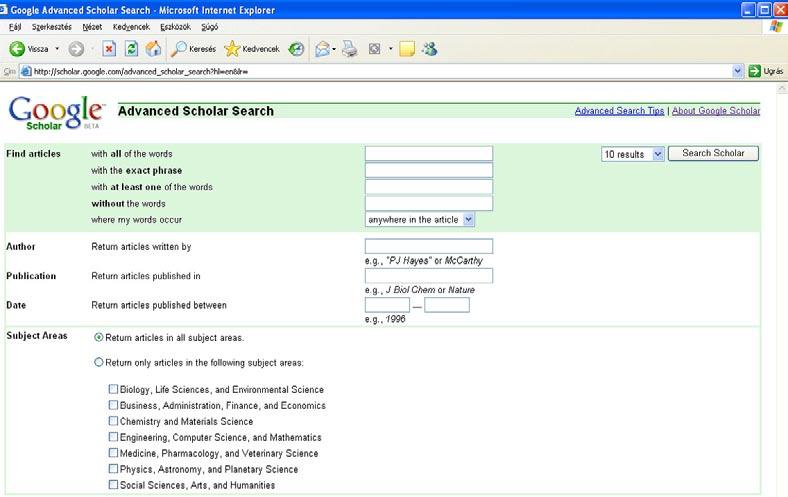Click the end date input field
The width and height of the screenshot is (788, 497).
coord(447,305)
